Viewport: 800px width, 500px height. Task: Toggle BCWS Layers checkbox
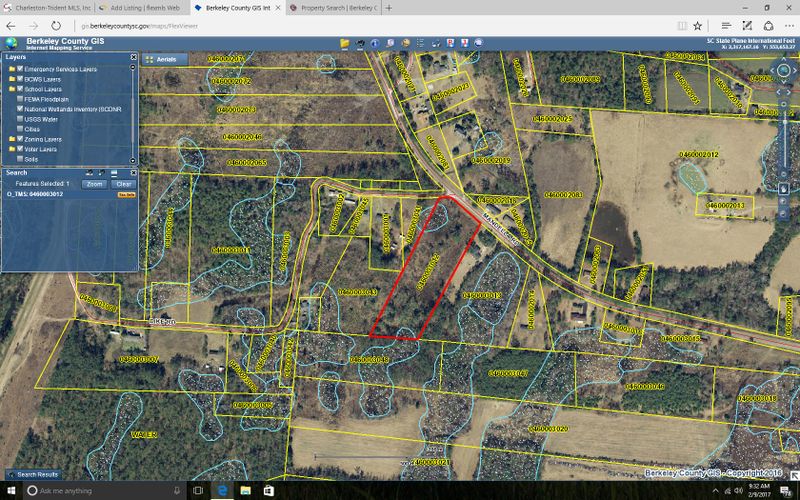click(20, 79)
